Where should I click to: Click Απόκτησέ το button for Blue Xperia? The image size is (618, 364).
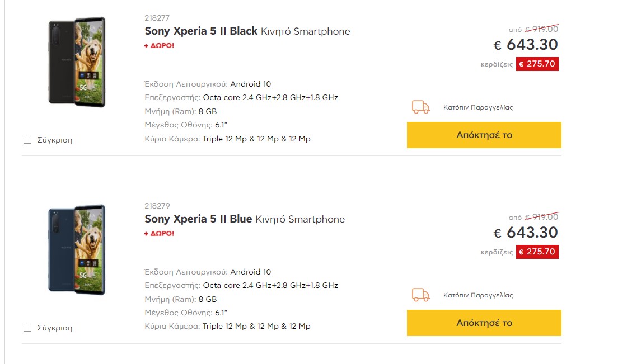484,323
